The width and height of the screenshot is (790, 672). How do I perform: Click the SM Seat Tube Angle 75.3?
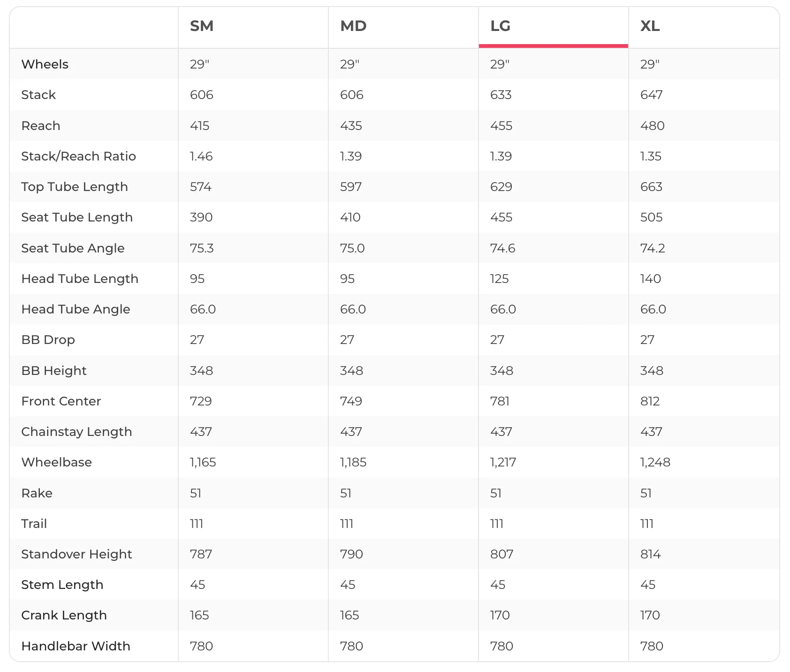202,248
